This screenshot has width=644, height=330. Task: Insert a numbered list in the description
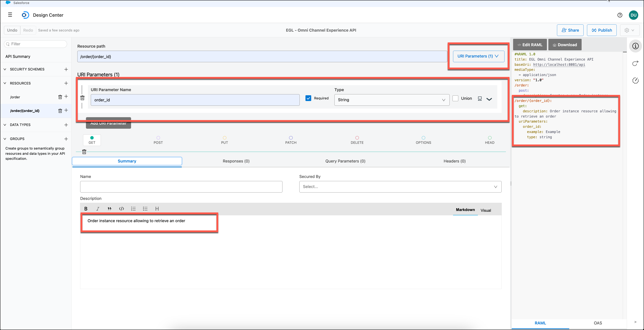pyautogui.click(x=133, y=209)
